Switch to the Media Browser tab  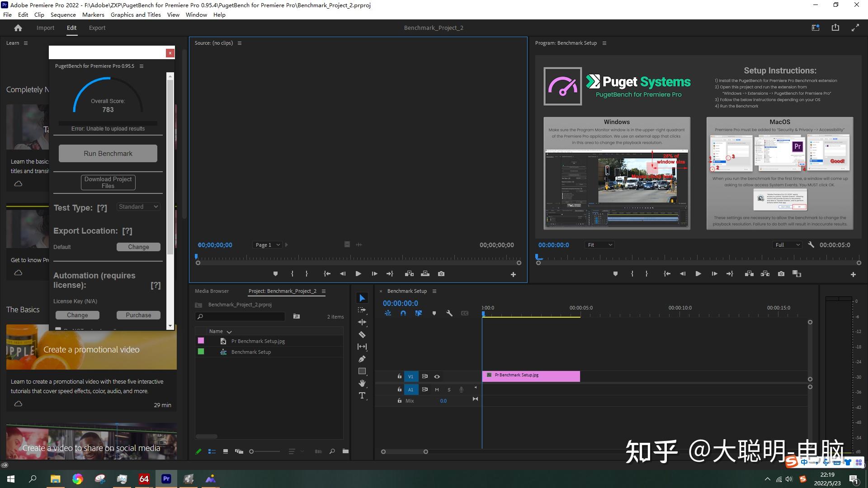tap(212, 291)
